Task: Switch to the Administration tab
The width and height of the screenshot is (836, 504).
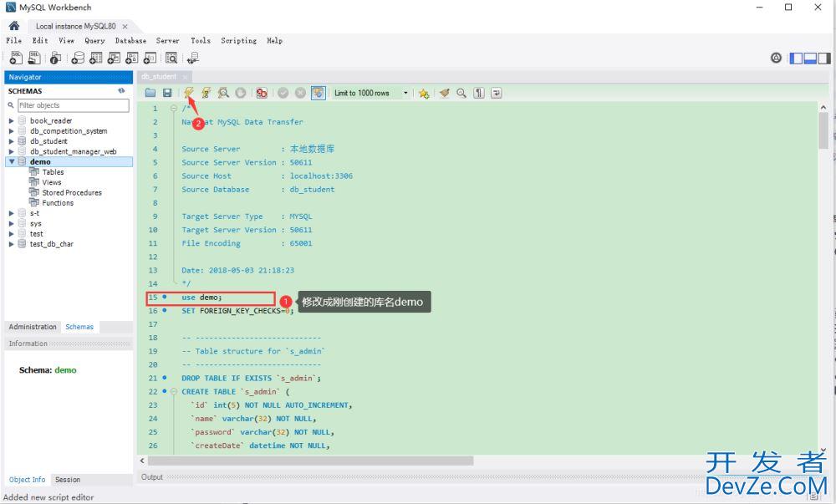Action: point(33,327)
